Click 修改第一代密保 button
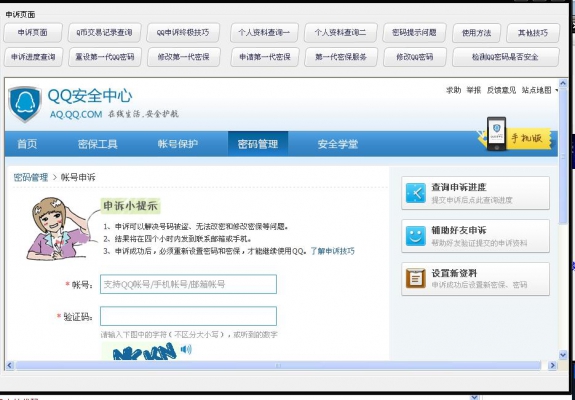Screen dimensions: 575x400 (183, 57)
